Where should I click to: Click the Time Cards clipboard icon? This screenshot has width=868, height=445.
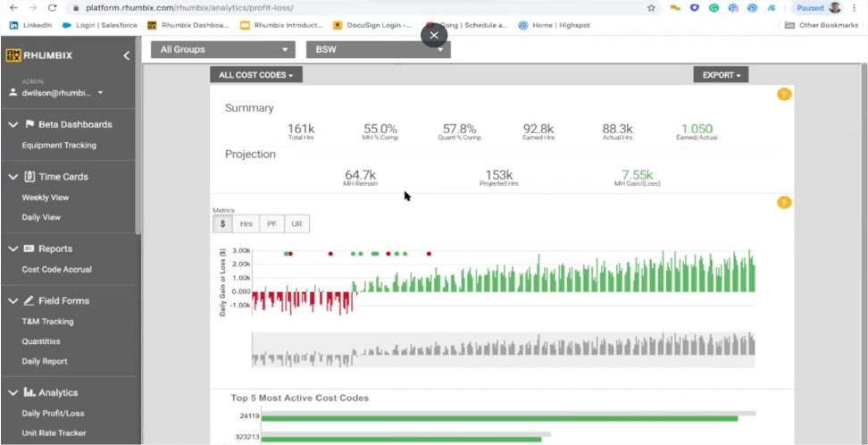(x=29, y=176)
